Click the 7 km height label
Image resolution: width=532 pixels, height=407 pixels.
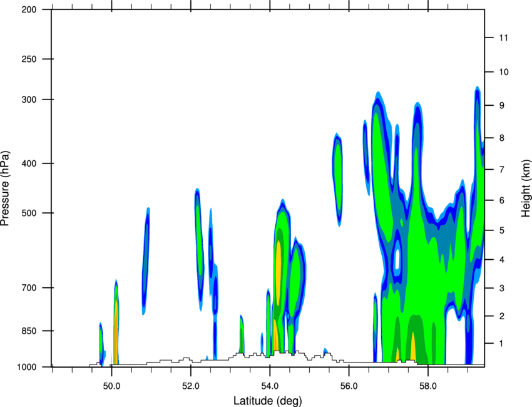[x=501, y=170]
